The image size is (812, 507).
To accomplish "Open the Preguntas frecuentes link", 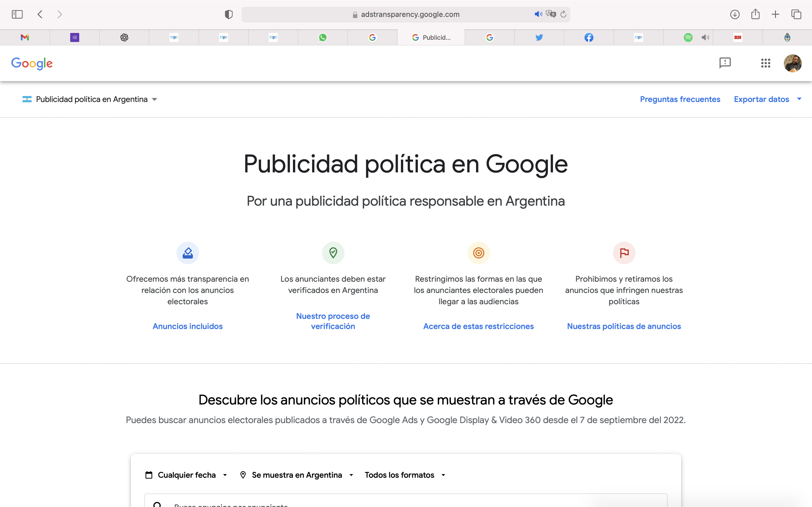I will [680, 99].
